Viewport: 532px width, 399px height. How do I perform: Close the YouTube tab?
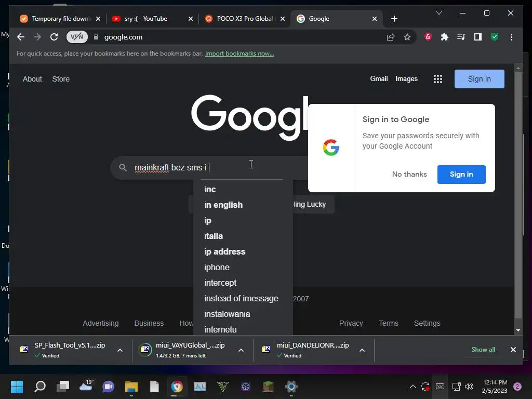tap(191, 19)
